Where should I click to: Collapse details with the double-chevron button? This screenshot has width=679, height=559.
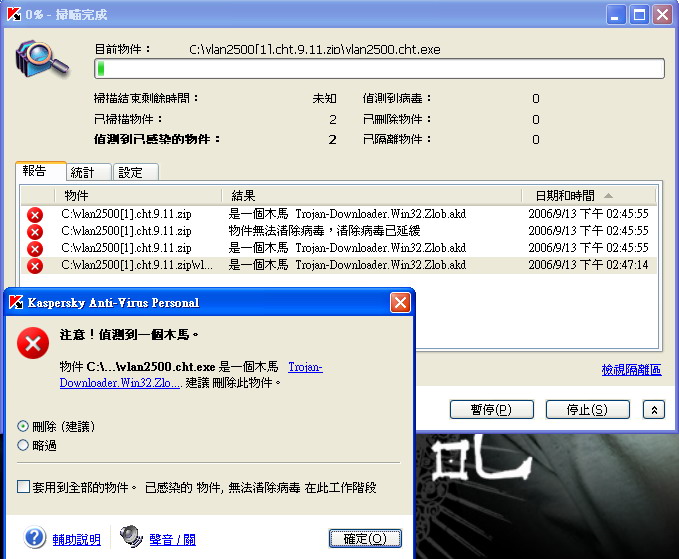tap(654, 410)
